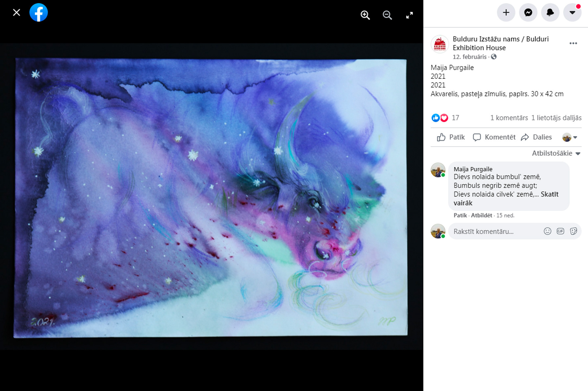Click the watercolor bull painting image
The image size is (588, 391).
point(211,198)
